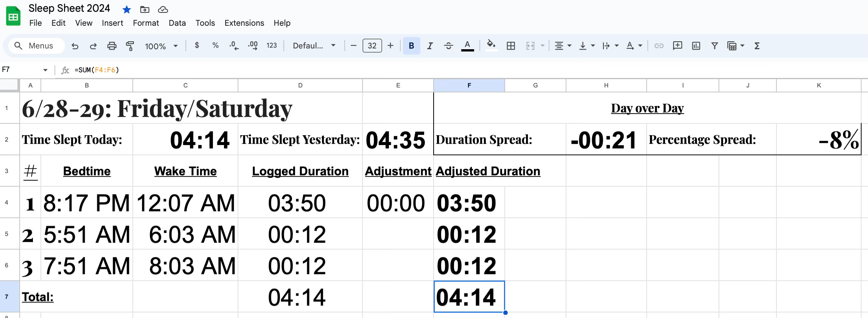This screenshot has width=868, height=318.
Task: Select the '-8%' percentage spread cell
Action: tap(819, 139)
